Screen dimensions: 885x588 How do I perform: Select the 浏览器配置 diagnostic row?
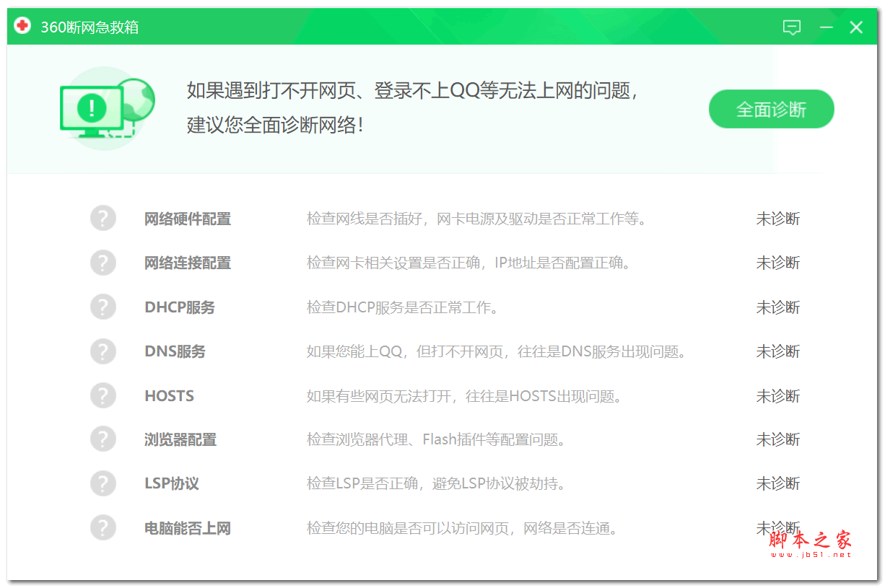[180, 439]
